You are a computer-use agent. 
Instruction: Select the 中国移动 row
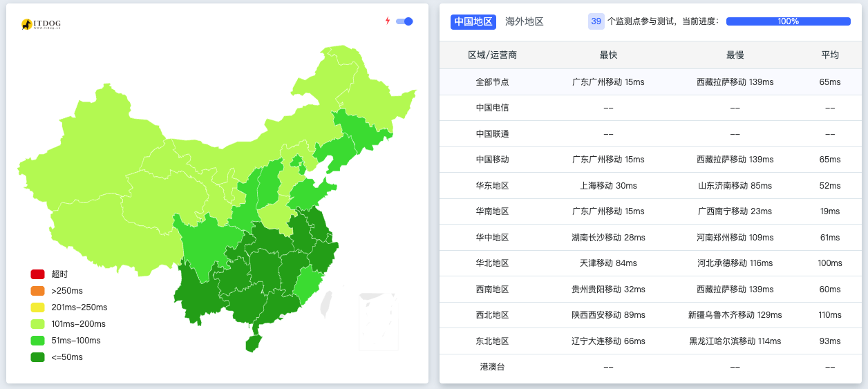tap(650, 160)
